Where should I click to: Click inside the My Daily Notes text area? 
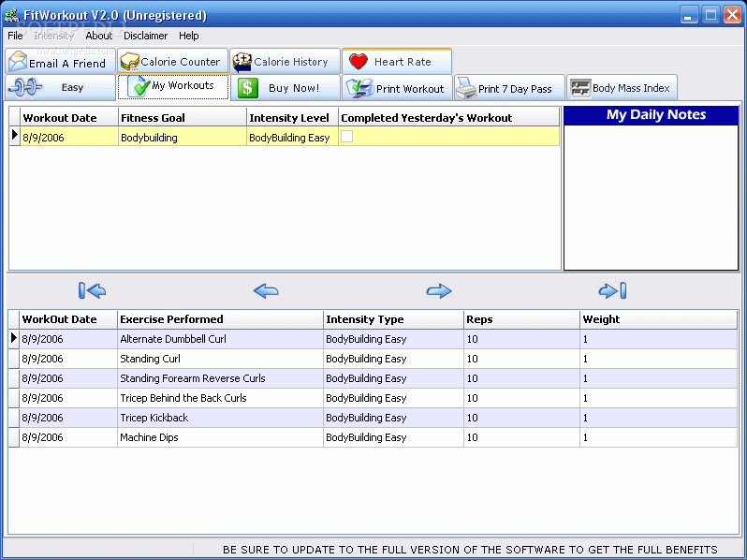point(651,198)
